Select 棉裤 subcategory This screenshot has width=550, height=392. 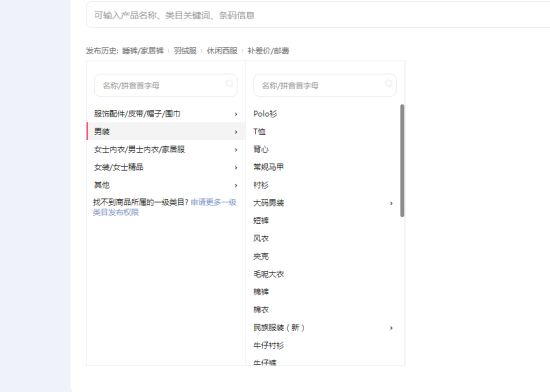tap(261, 292)
